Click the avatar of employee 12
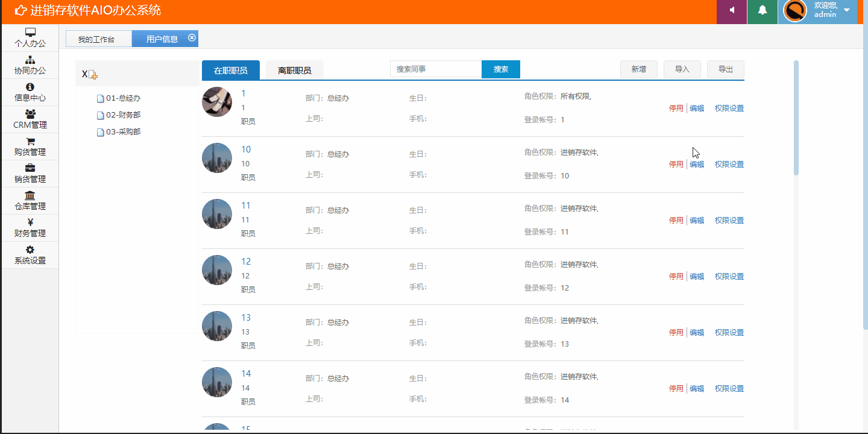The height and width of the screenshot is (434, 868). pyautogui.click(x=217, y=270)
